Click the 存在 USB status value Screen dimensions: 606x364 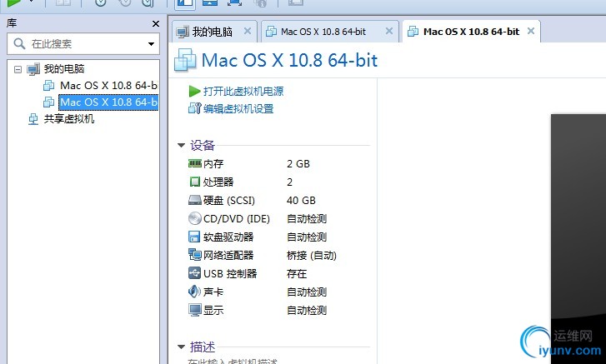point(297,274)
